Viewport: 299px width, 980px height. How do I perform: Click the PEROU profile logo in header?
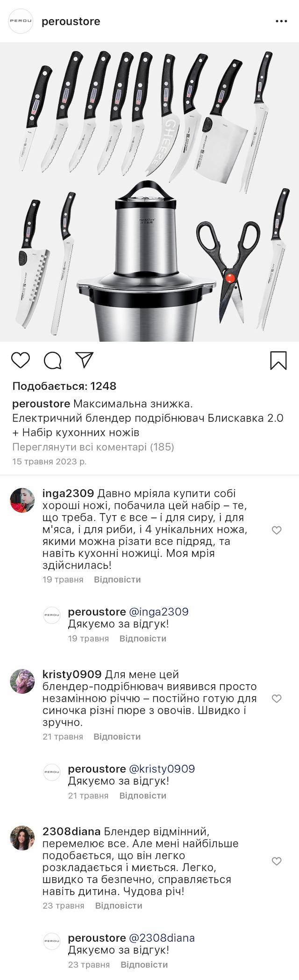[x=21, y=21]
